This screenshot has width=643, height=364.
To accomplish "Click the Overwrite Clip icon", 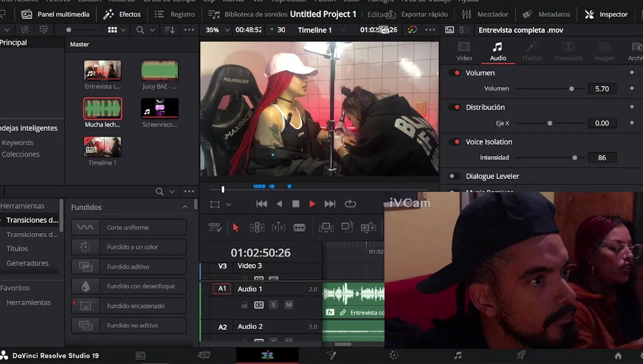I will click(x=347, y=227).
